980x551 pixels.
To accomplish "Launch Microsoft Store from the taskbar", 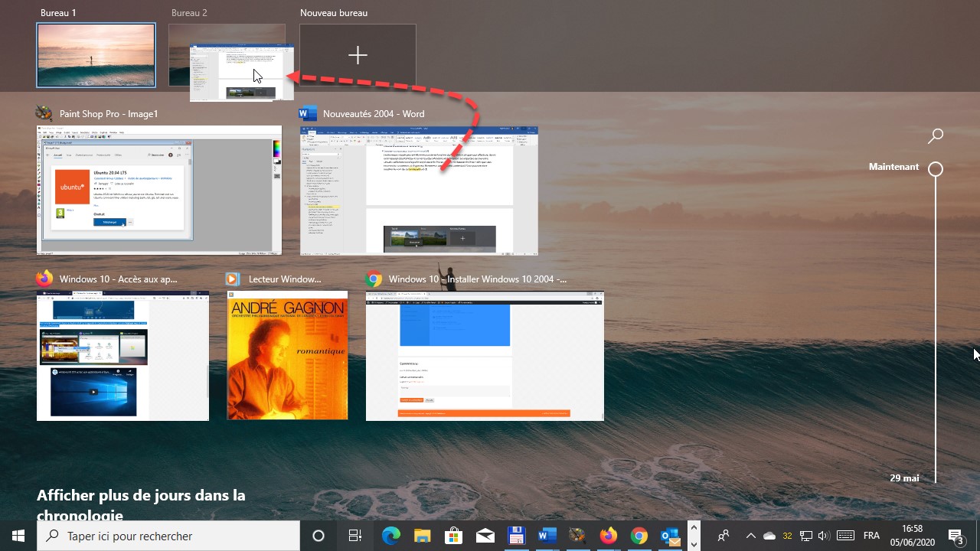I will [x=453, y=536].
